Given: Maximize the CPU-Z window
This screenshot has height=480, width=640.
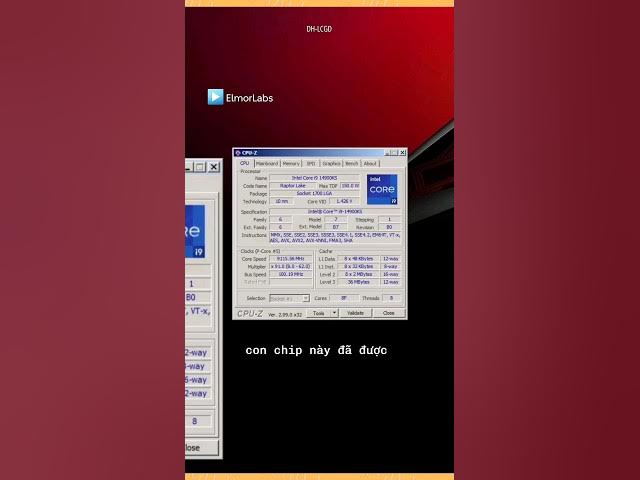Looking at the screenshot, I should (394, 153).
